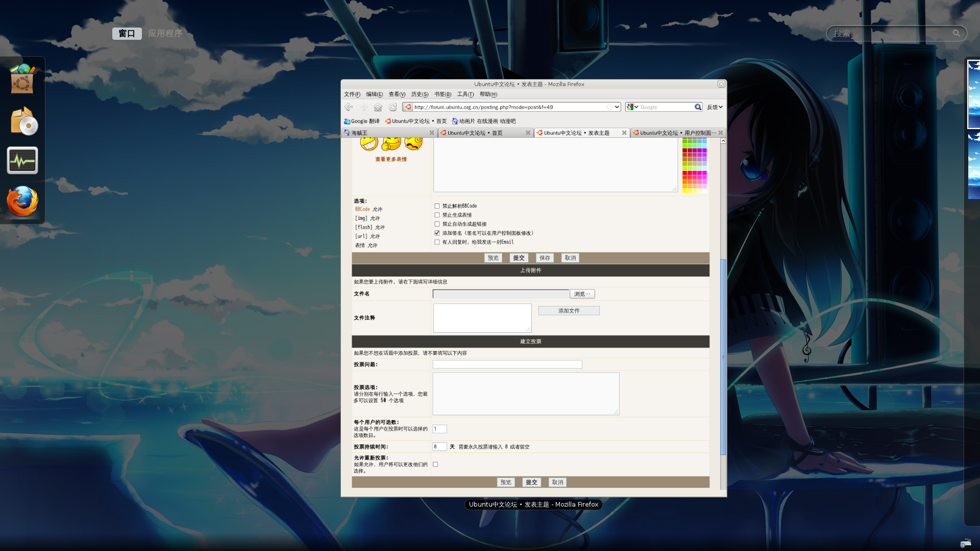Screen dimensions: 980x551
Task: Close the 发表主题 tab
Action: click(624, 133)
